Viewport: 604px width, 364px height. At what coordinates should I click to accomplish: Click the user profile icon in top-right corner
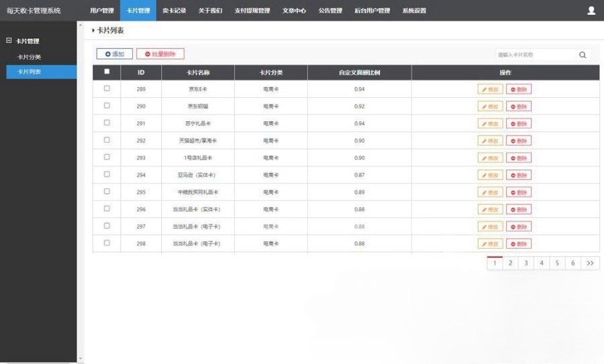coord(591,10)
